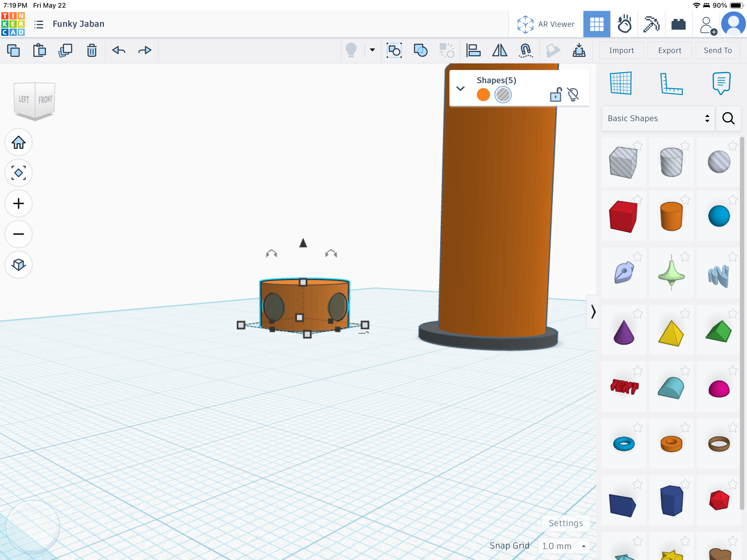This screenshot has height=560, width=747.
Task: Search shapes with magnifier icon
Action: click(728, 118)
